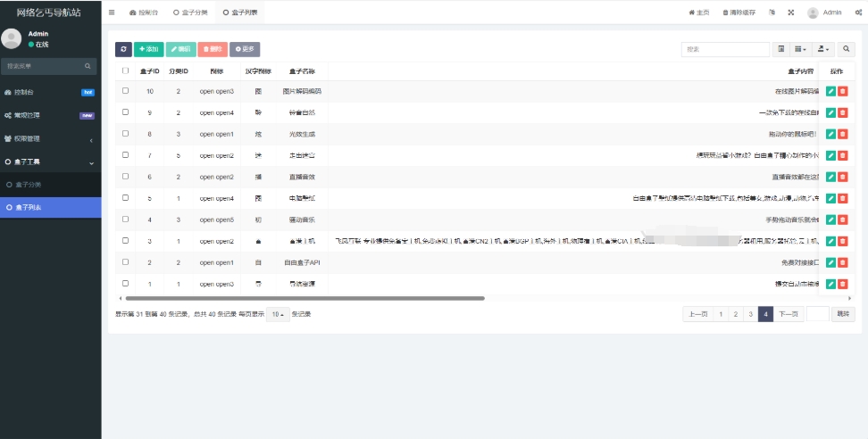The image size is (868, 439).
Task: Select the 盒子列表 tab in top bar
Action: [x=240, y=12]
